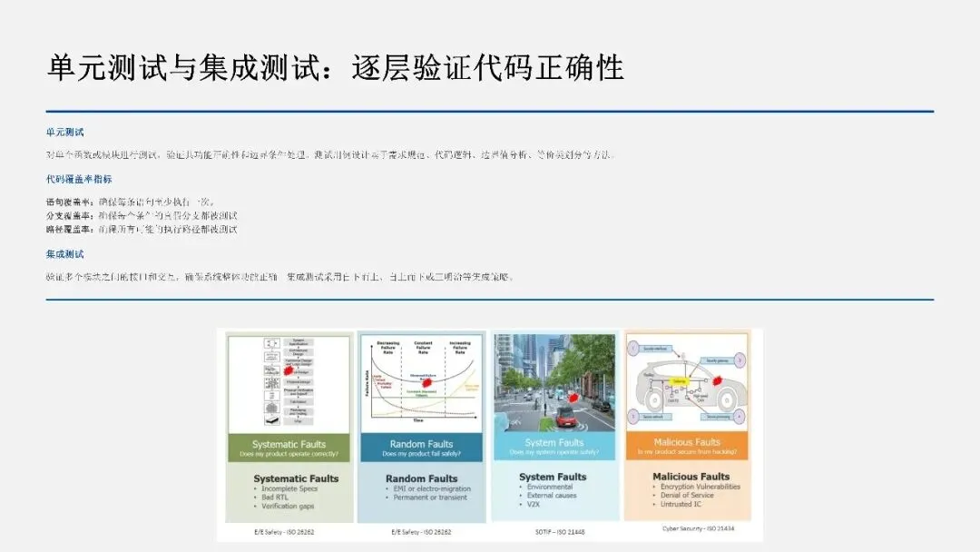
Task: Click the 'Untrusted IC' bullet
Action: click(681, 504)
